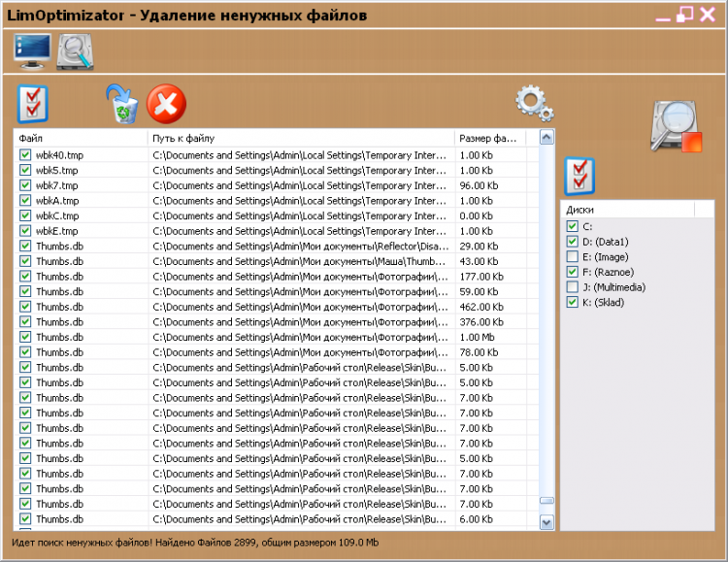Uncheck the wbk7.tmp file checkbox

tap(25, 185)
